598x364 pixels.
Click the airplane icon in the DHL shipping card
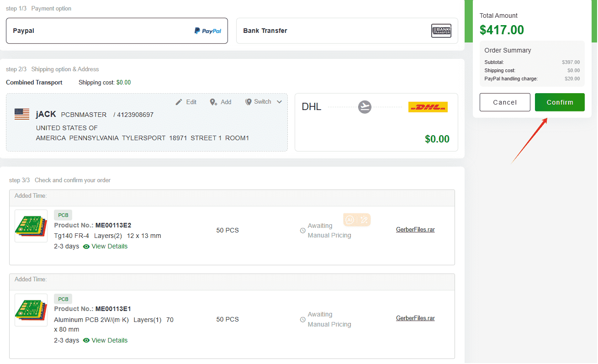pyautogui.click(x=365, y=107)
